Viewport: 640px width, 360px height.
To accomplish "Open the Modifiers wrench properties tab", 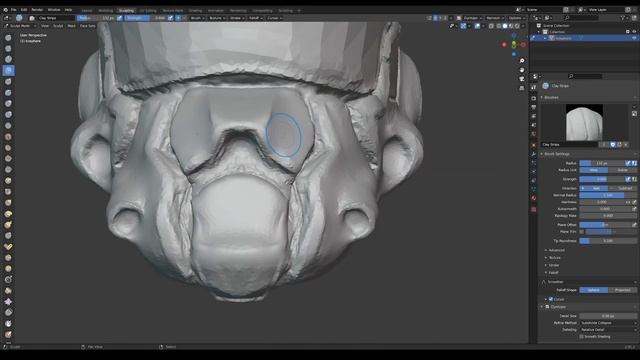I will click(533, 154).
